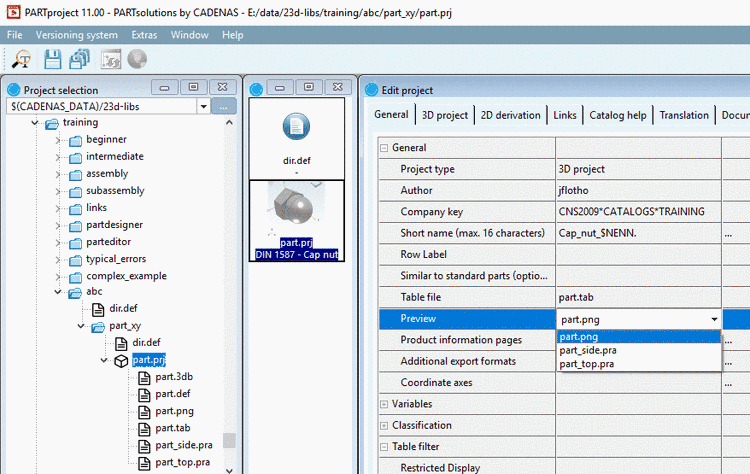Click the folder icon of part_xy
The height and width of the screenshot is (474, 750).
(x=98, y=327)
